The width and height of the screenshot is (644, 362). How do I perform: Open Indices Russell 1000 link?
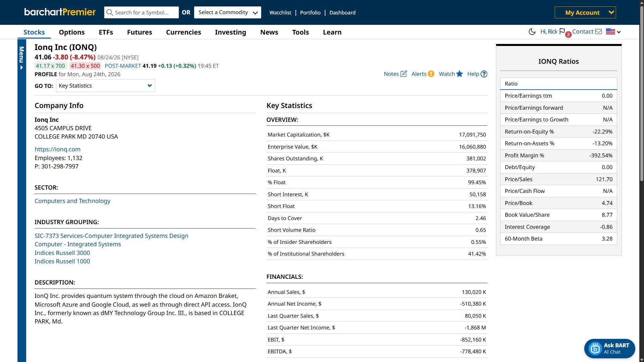pos(62,261)
